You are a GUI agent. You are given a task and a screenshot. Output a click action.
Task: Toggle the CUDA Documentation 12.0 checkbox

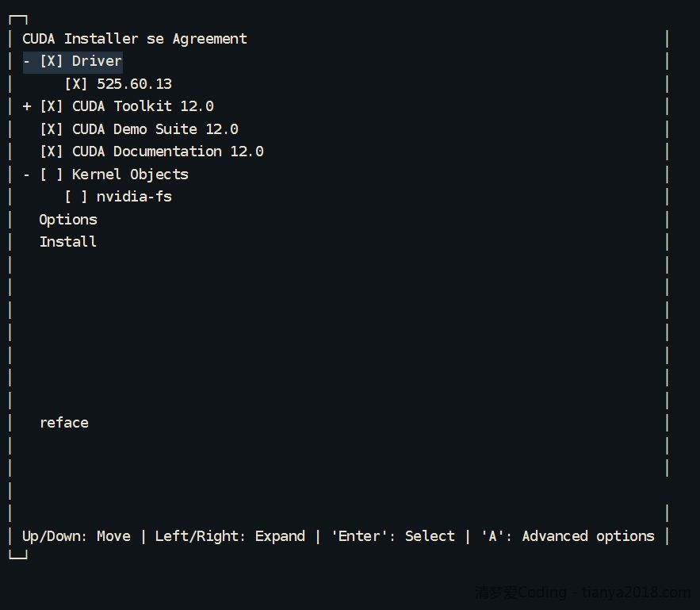pyautogui.click(x=51, y=152)
